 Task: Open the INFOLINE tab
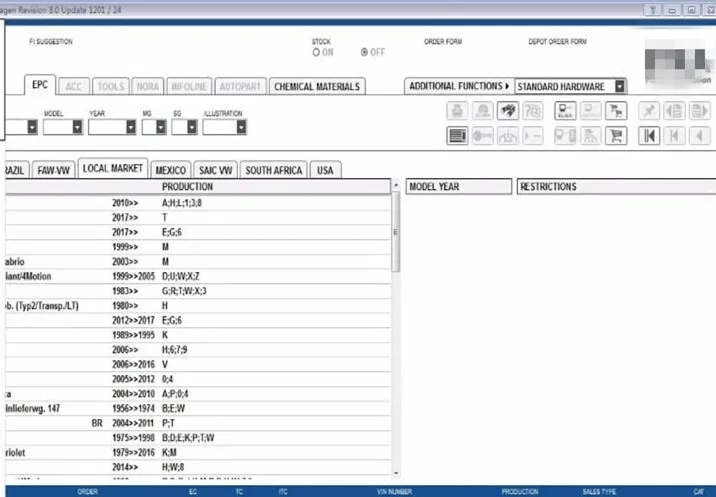(x=190, y=86)
